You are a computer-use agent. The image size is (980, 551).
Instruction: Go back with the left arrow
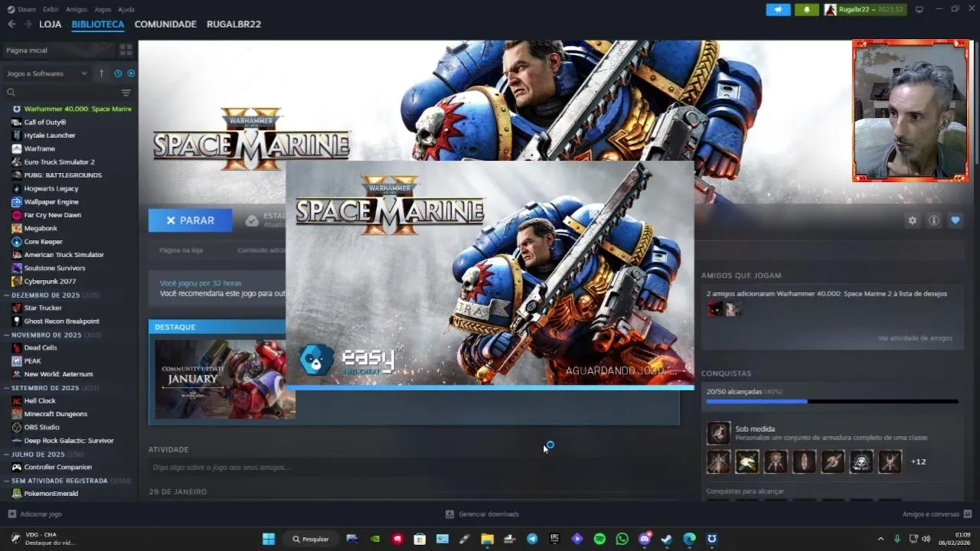(x=11, y=24)
